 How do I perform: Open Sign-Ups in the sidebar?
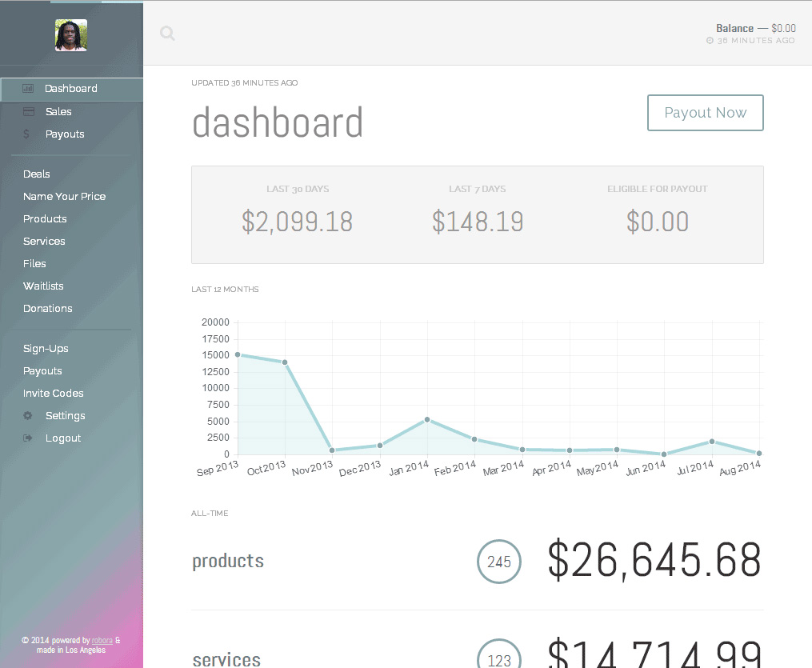(46, 349)
